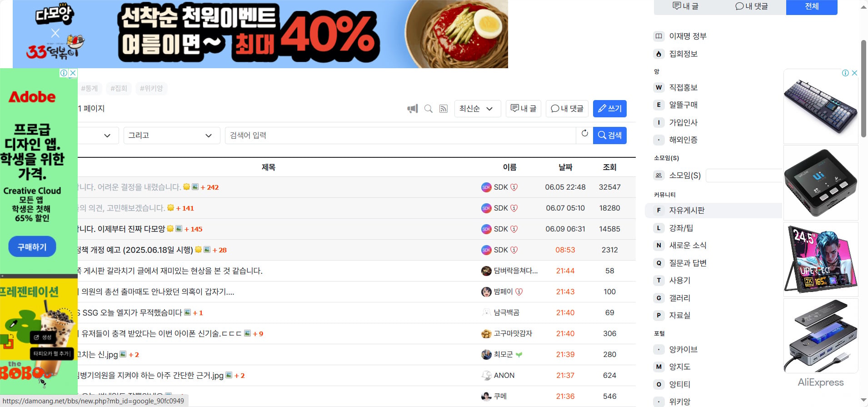Switch to top 내 글 tab
The image size is (868, 407).
pos(685,6)
